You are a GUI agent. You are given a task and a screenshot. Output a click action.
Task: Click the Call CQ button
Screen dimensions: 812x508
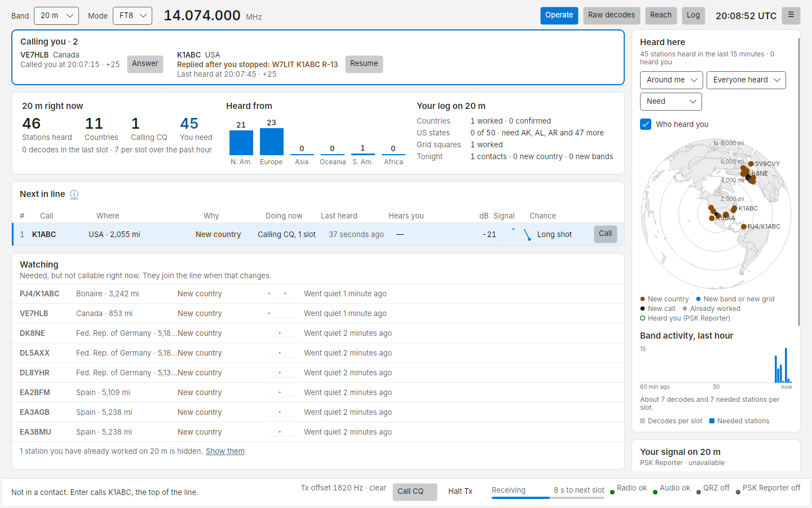coord(415,492)
